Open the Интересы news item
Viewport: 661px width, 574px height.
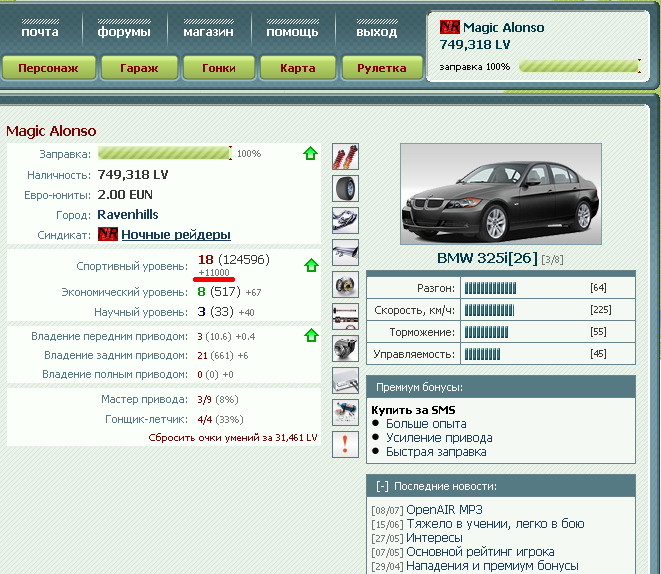click(435, 538)
